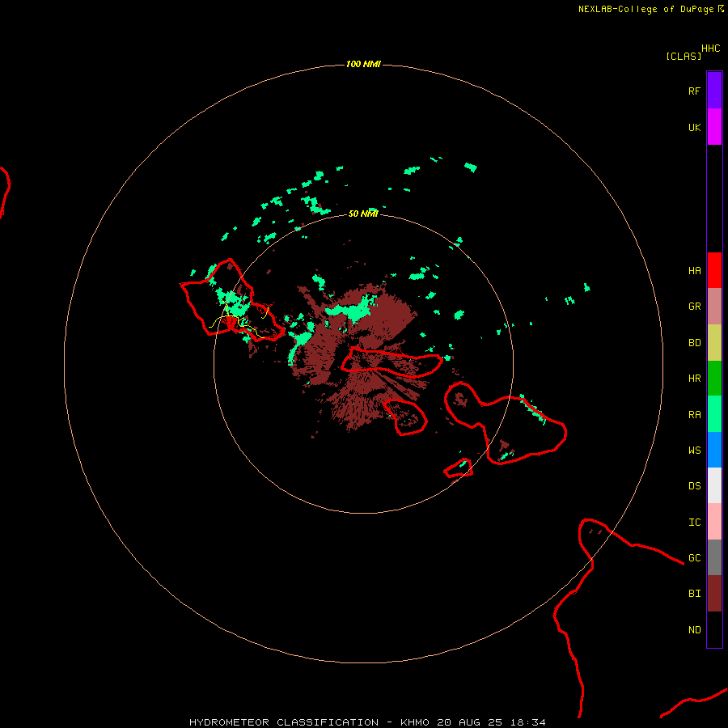Image resolution: width=728 pixels, height=728 pixels.
Task: Click the IC light pink legend swatch
Action: (x=714, y=522)
